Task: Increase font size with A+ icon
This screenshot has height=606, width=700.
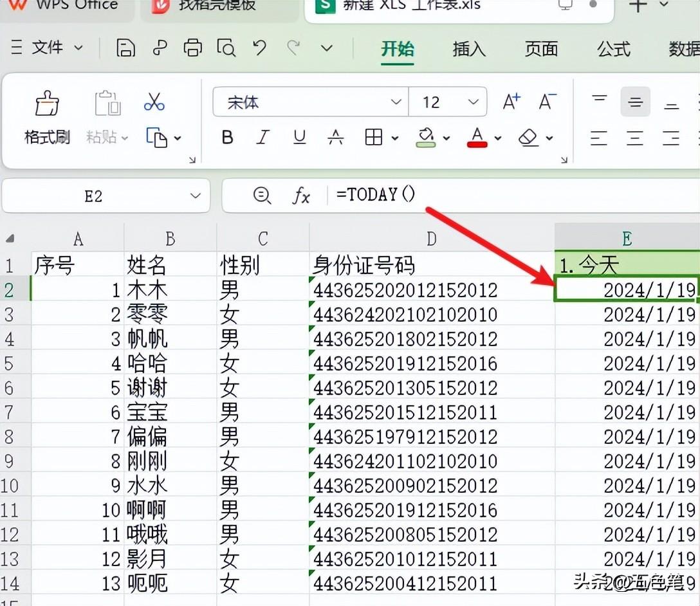Action: point(511,102)
